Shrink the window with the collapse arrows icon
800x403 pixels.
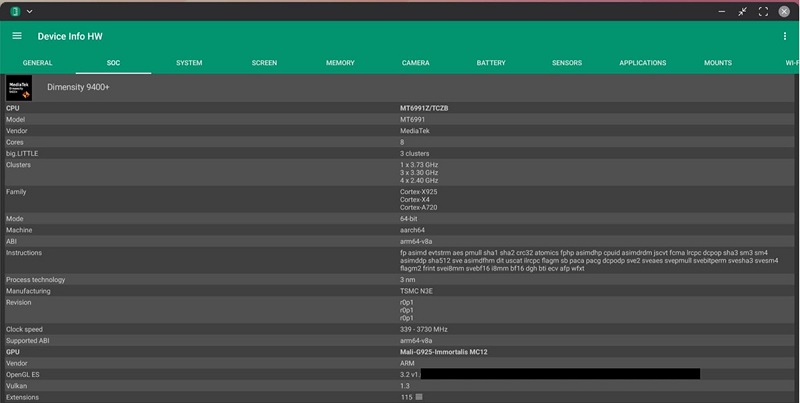pos(742,11)
